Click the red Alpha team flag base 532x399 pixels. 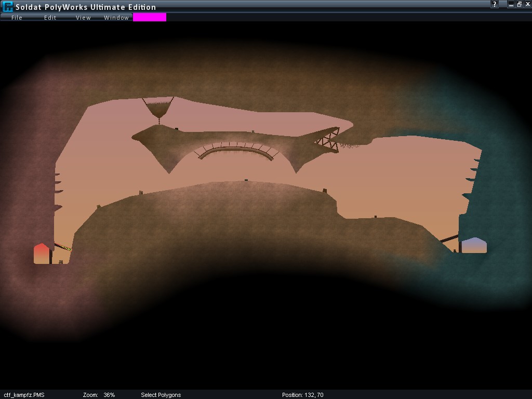42,254
